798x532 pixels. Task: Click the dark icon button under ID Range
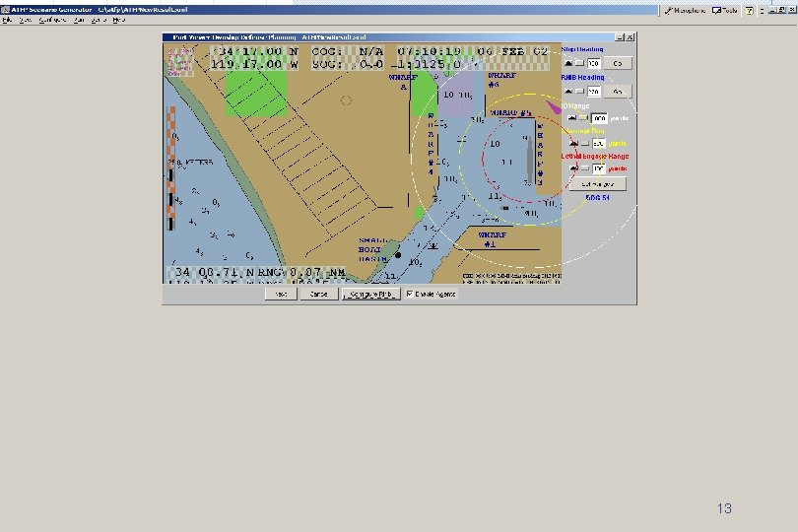[x=572, y=118]
